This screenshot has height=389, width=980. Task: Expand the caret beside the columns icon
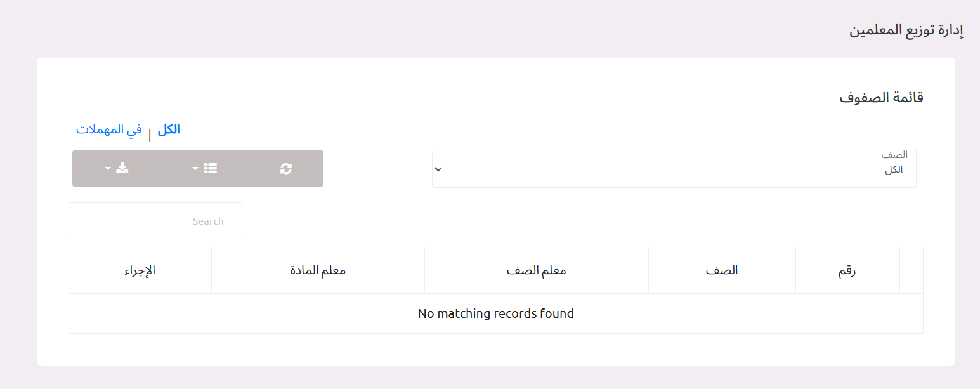[x=196, y=169]
